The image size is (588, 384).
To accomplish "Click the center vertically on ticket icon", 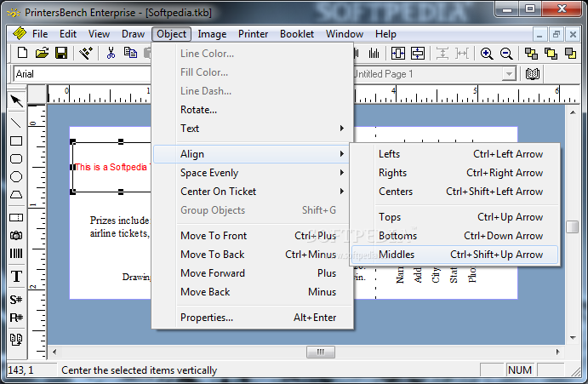I will [x=417, y=54].
